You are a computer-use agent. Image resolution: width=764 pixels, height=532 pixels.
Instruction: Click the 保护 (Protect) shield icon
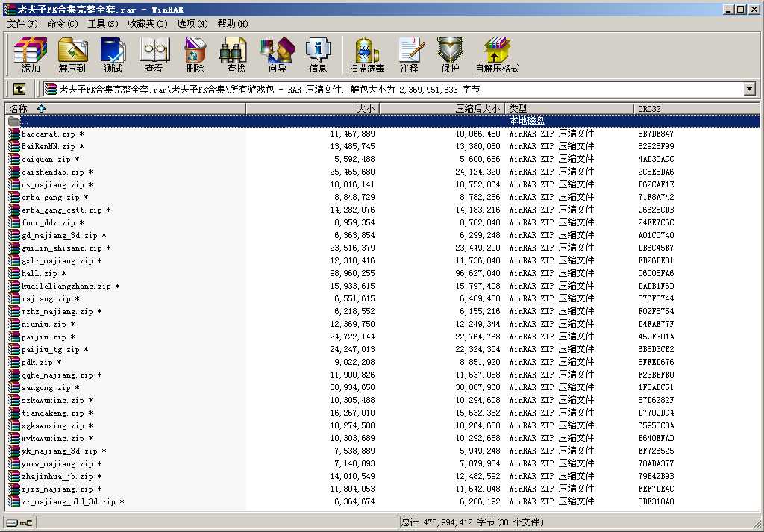click(450, 54)
